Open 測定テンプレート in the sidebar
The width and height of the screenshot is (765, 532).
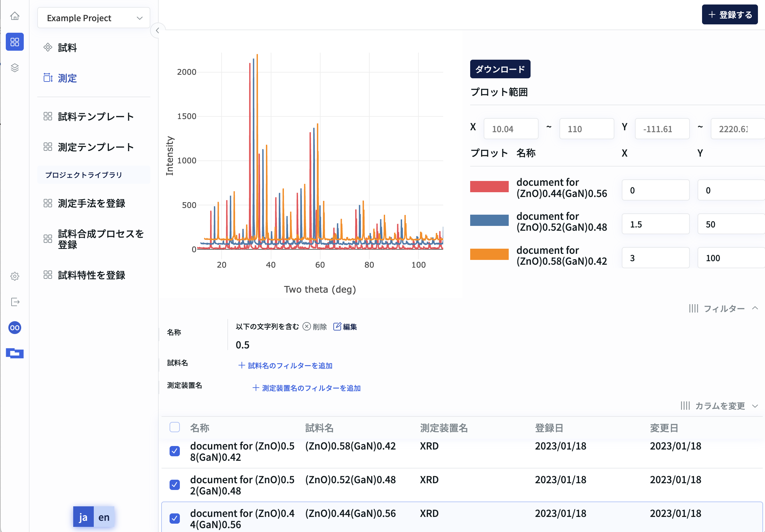point(96,147)
